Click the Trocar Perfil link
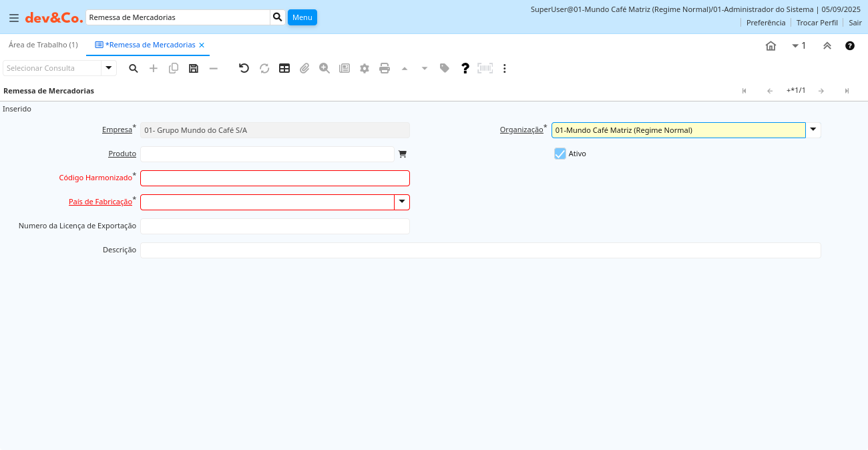 point(817,23)
